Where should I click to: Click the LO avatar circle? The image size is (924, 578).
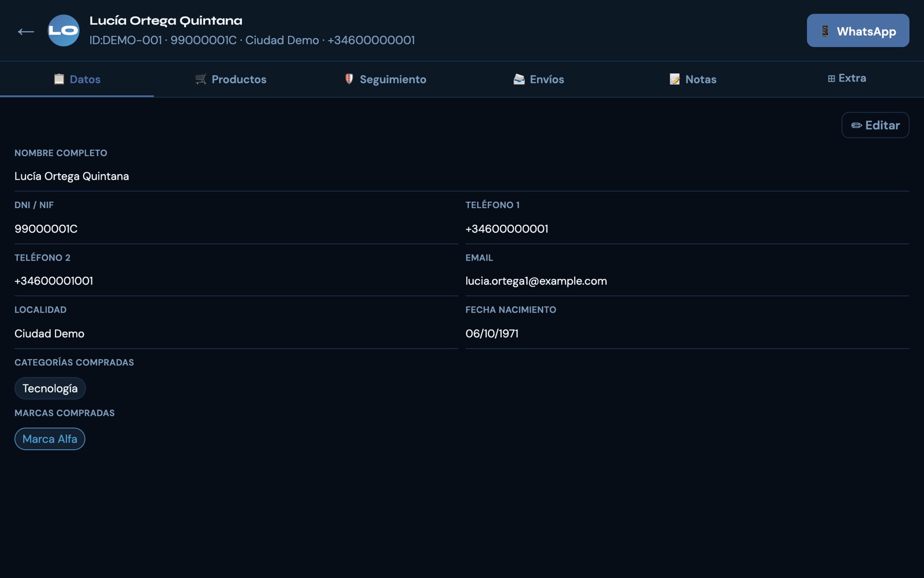(x=64, y=31)
